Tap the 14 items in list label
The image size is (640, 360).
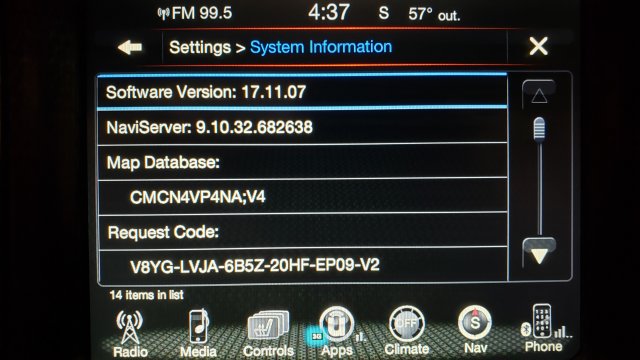146,295
